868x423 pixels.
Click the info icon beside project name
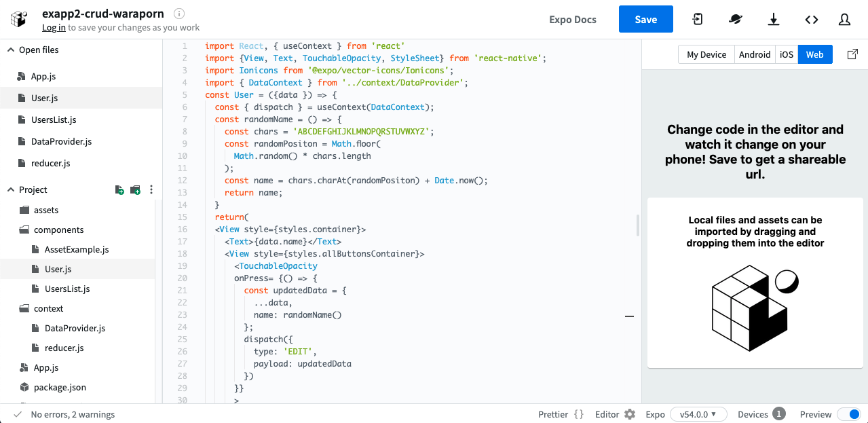click(179, 14)
